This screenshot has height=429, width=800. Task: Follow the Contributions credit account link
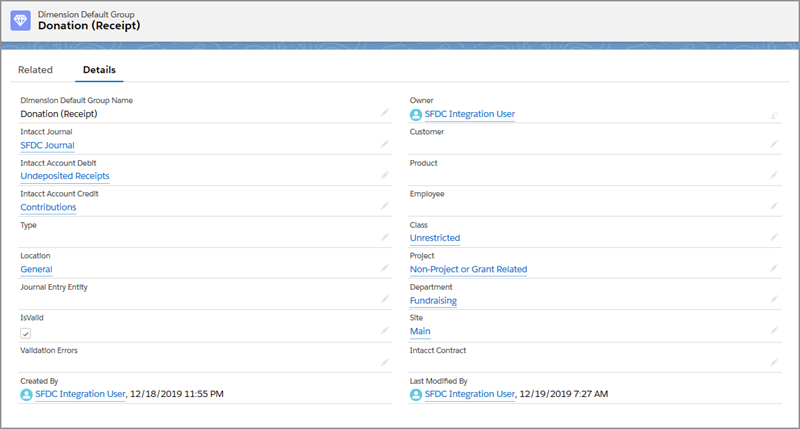coord(48,207)
